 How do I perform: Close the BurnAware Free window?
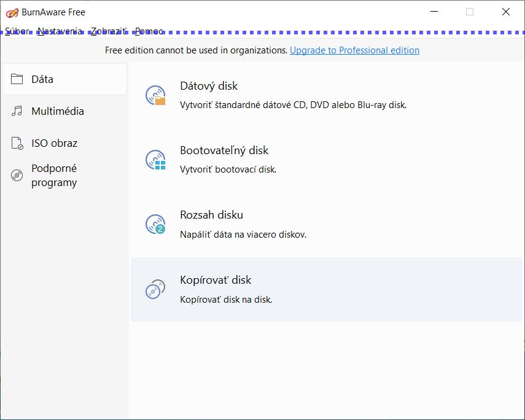(505, 12)
